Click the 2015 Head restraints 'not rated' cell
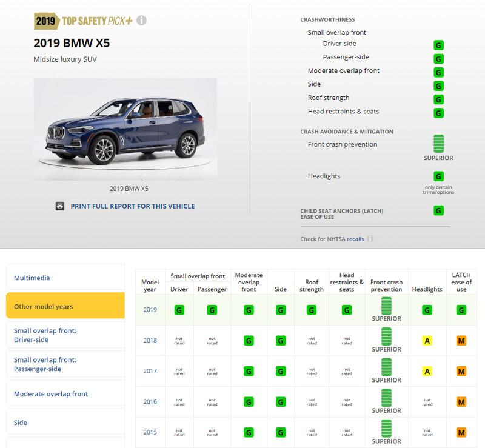 point(347,432)
